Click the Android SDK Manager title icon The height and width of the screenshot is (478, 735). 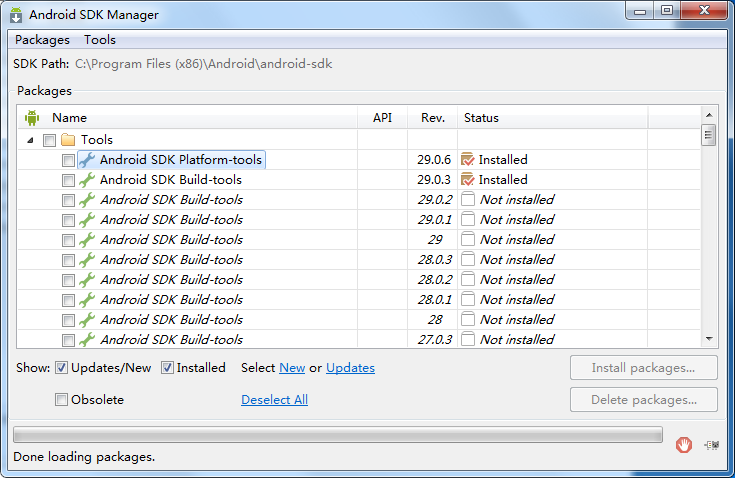coord(16,15)
